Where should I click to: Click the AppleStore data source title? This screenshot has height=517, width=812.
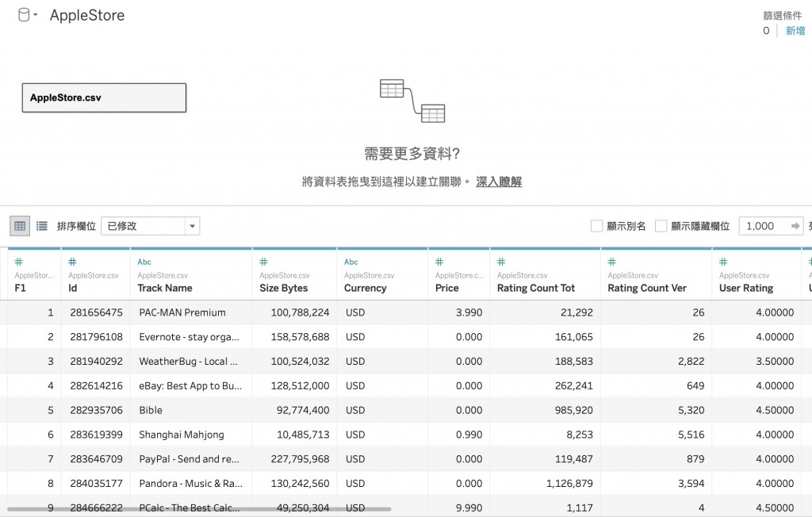click(x=87, y=15)
